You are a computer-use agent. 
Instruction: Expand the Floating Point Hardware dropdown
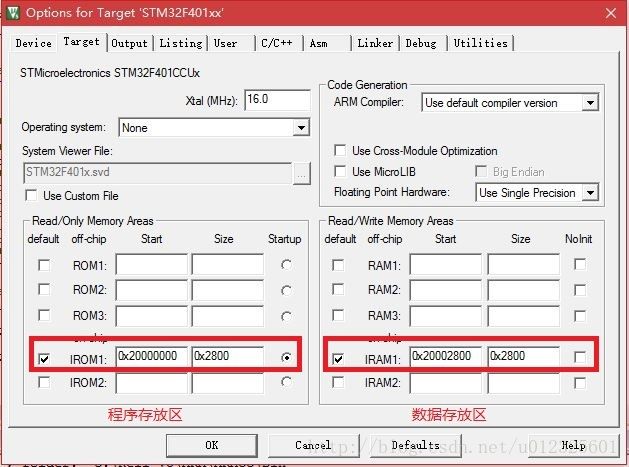[x=590, y=193]
